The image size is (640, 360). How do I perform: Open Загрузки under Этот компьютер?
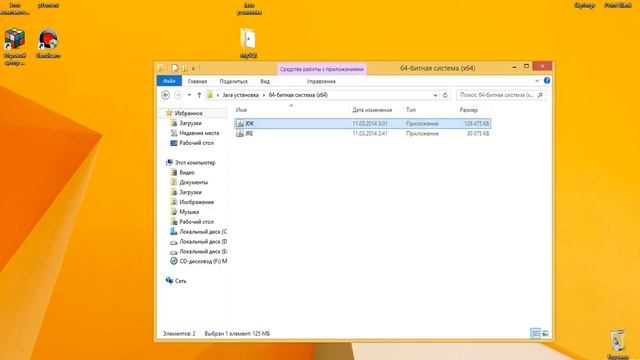[x=190, y=192]
